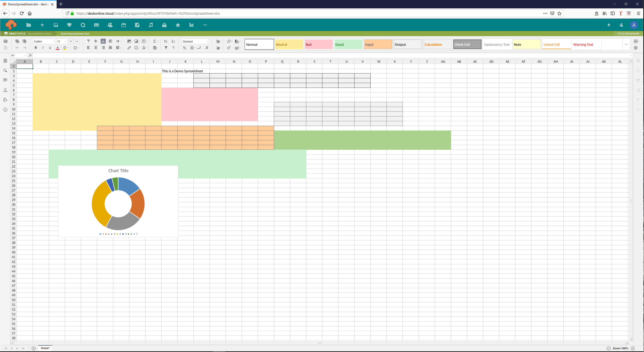This screenshot has width=644, height=352.
Task: Apply the Check Cell style
Action: pos(467,45)
